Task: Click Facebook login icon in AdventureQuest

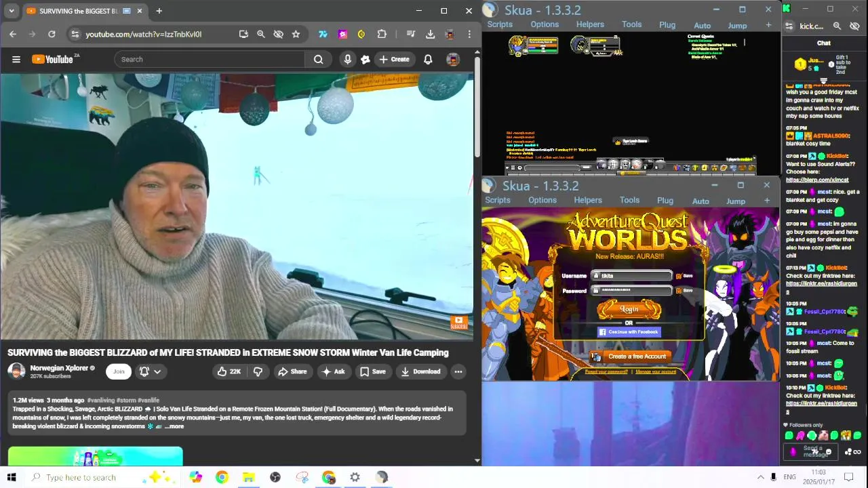Action: click(x=602, y=332)
